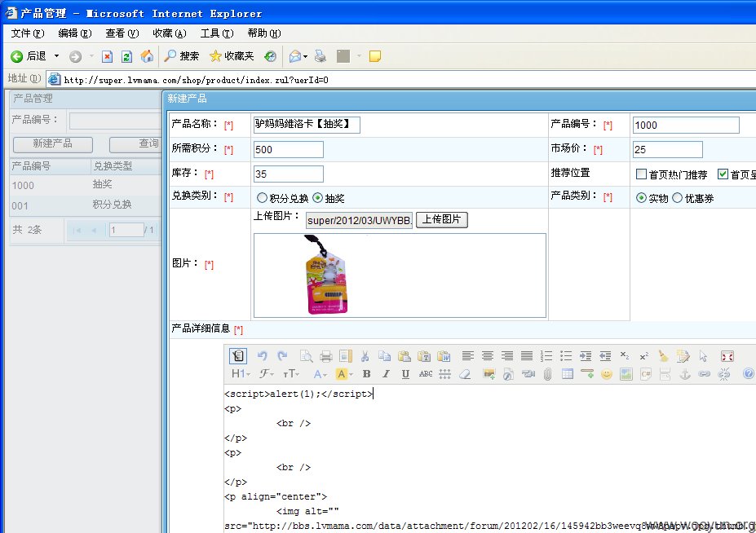Toggle editor fullscreen mode
756x533 pixels.
click(x=727, y=356)
